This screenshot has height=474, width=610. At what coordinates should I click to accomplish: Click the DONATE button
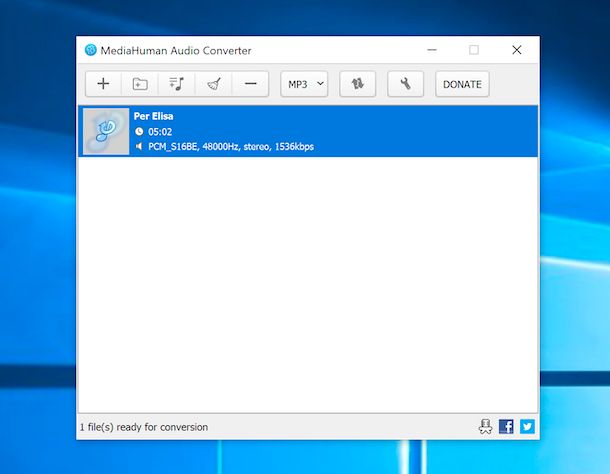coord(462,84)
